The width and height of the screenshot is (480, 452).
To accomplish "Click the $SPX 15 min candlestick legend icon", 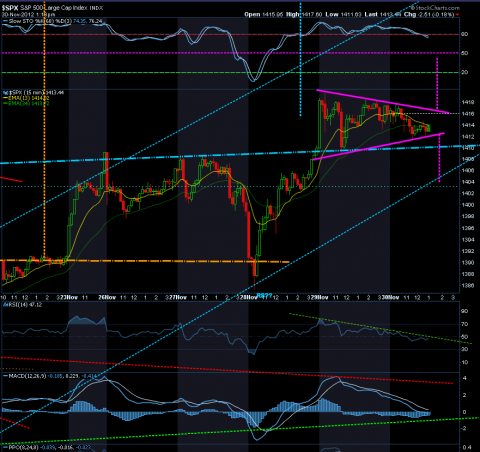I will (6, 92).
